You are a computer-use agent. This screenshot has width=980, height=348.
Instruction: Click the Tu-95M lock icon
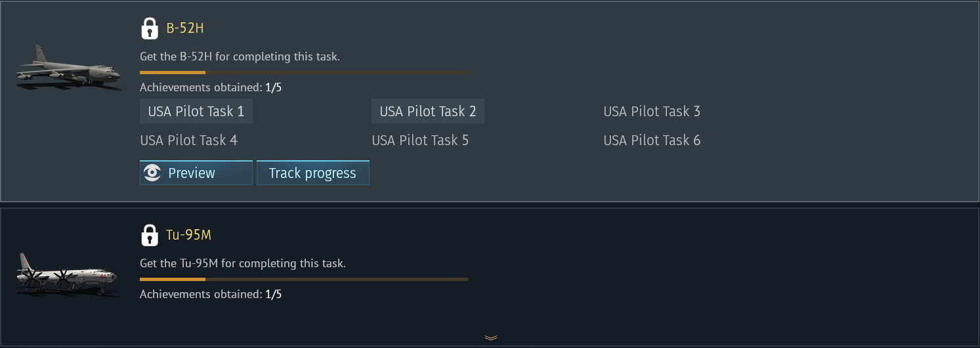[x=150, y=235]
